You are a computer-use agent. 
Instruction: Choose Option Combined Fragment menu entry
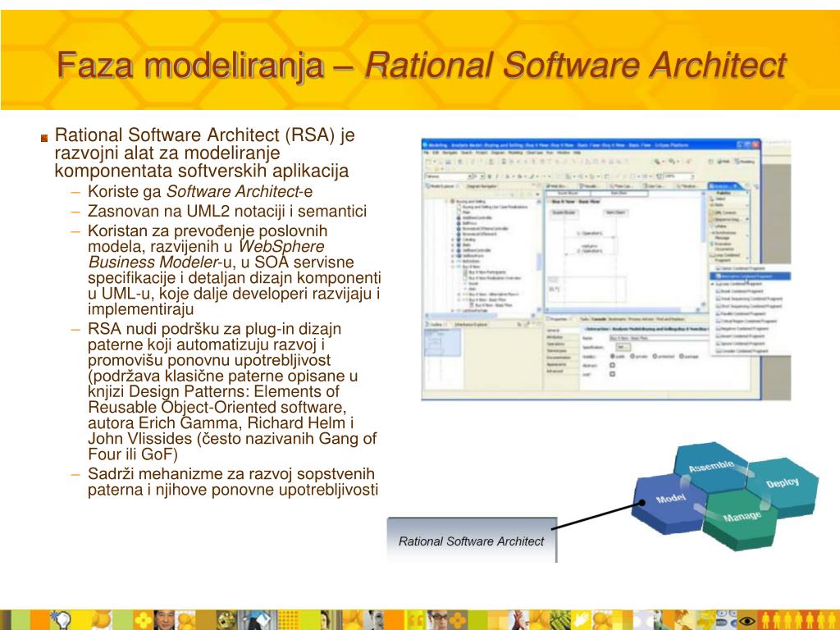(x=742, y=268)
